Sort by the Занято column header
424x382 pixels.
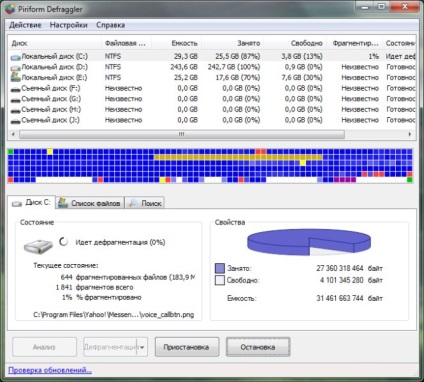[232, 43]
